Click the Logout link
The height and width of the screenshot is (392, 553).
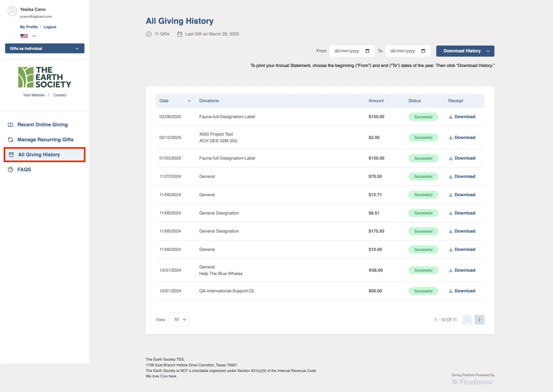(x=50, y=27)
